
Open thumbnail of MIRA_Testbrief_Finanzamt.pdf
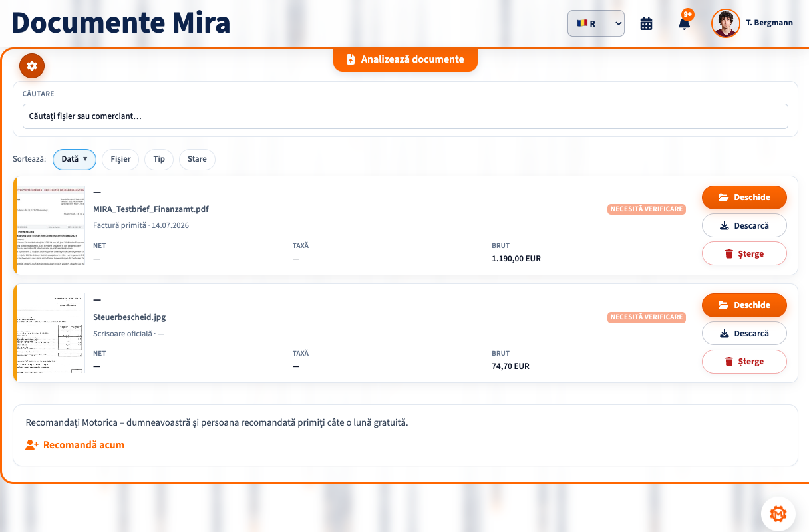[x=51, y=225]
